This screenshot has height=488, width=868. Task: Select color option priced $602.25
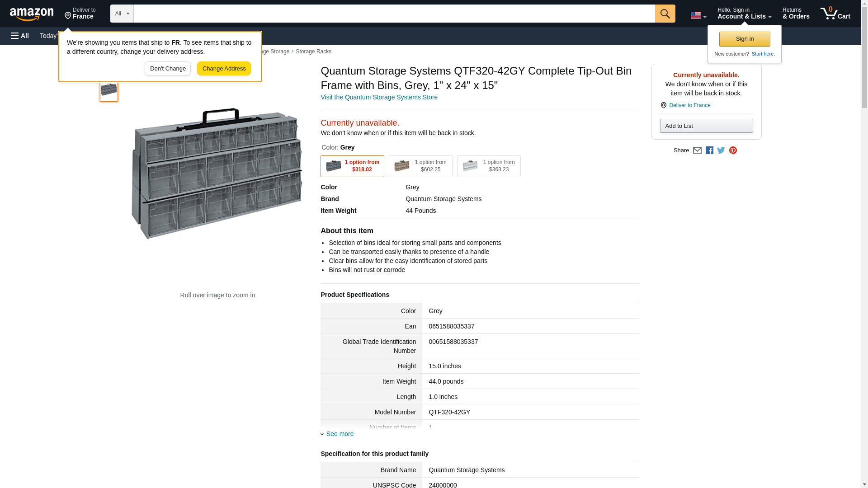(x=420, y=166)
